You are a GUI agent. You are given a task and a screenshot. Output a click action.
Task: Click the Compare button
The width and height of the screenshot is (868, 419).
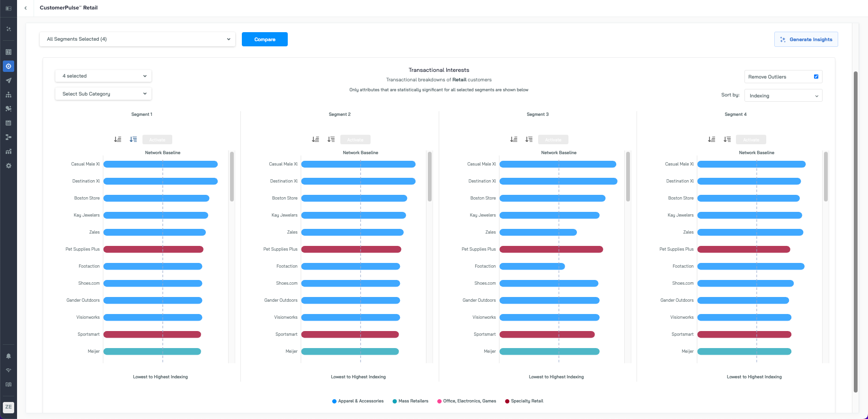point(265,39)
